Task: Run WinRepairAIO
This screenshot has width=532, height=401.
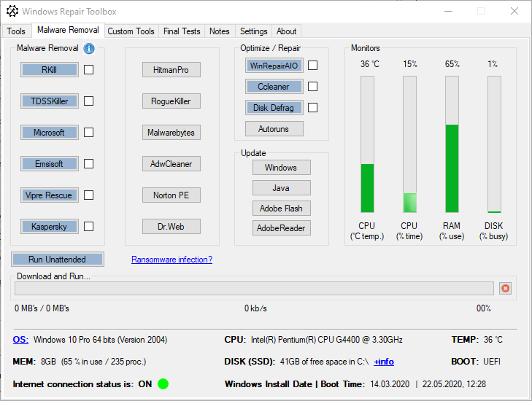Action: pos(274,66)
